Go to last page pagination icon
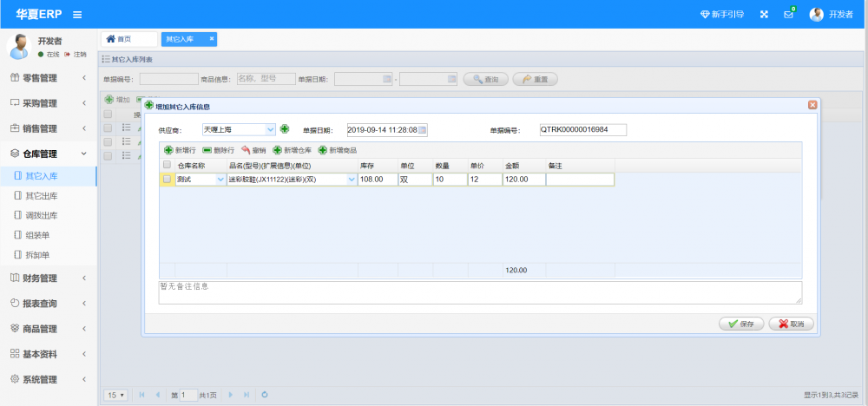The width and height of the screenshot is (868, 406). [247, 395]
